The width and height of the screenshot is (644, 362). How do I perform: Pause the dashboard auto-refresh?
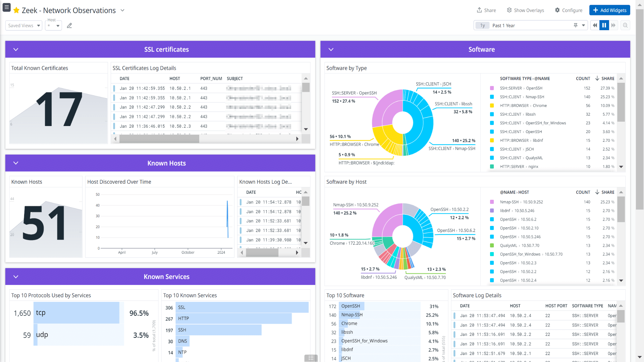[x=604, y=25]
